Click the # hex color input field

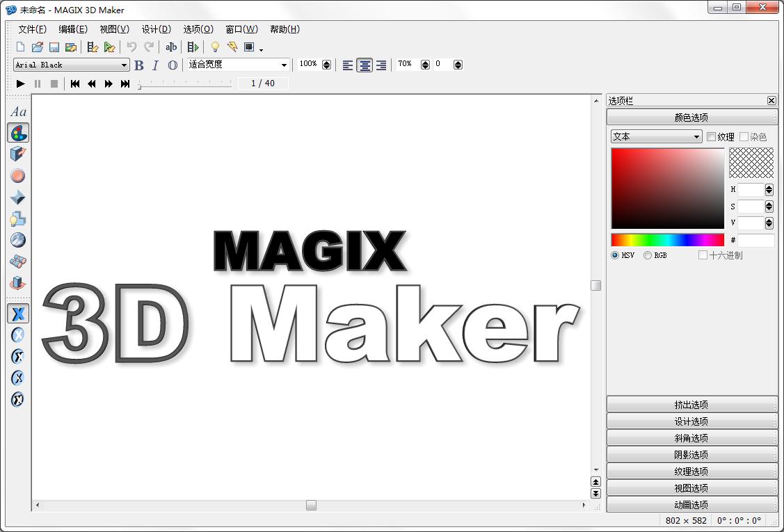[x=756, y=240]
